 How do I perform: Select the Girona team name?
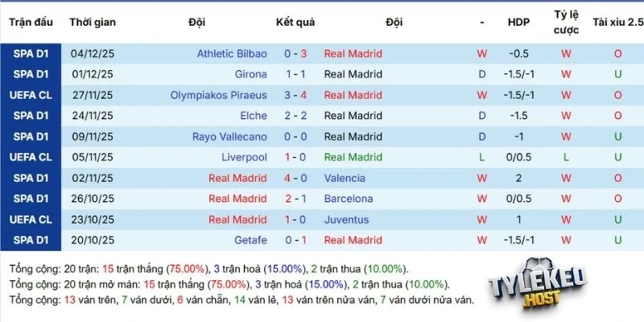[252, 75]
